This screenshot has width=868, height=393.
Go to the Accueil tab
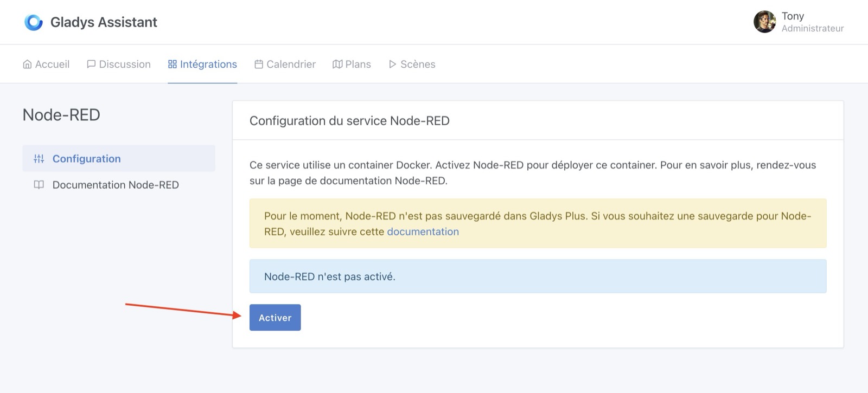click(x=46, y=64)
